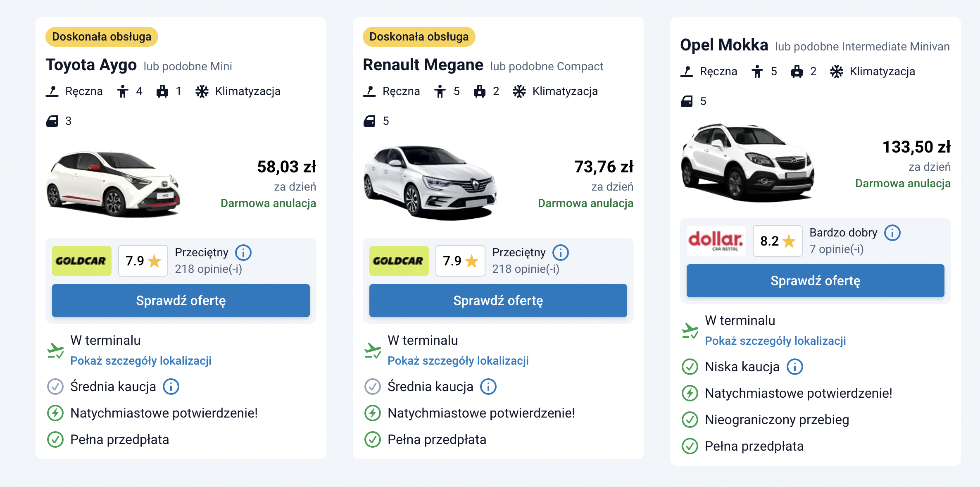Show location details for Renault Megane
This screenshot has height=487, width=980.
point(458,360)
